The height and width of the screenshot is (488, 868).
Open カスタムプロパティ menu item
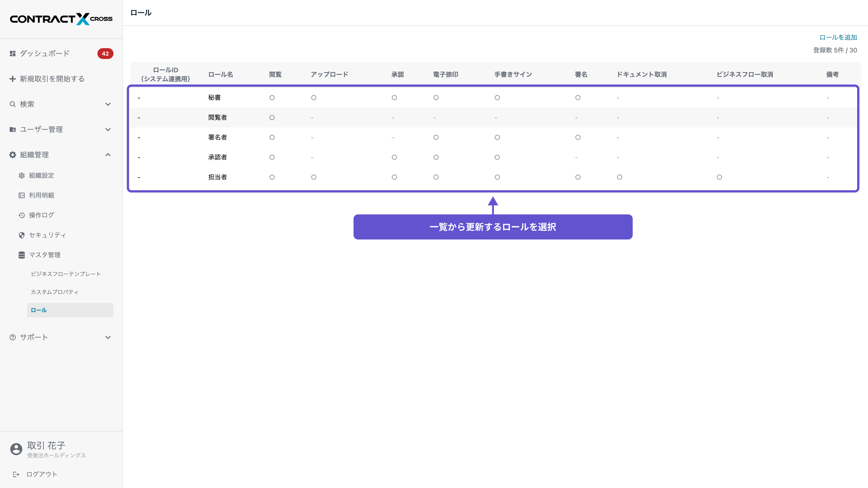(54, 292)
